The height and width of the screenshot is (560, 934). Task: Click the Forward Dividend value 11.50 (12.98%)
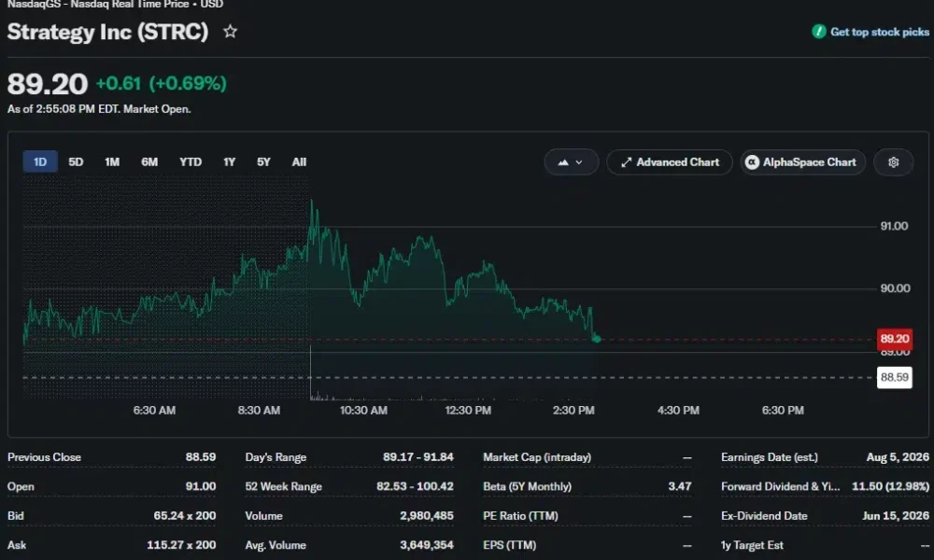pos(890,486)
